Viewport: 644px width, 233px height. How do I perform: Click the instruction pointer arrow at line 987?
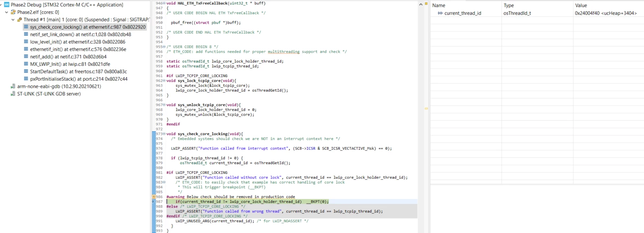(x=153, y=202)
